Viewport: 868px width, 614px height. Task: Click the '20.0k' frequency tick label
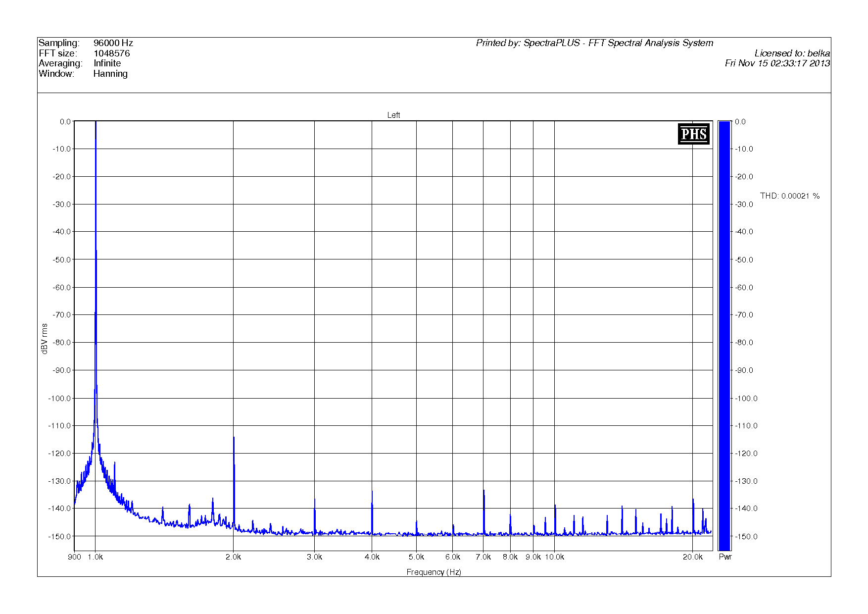click(x=693, y=557)
